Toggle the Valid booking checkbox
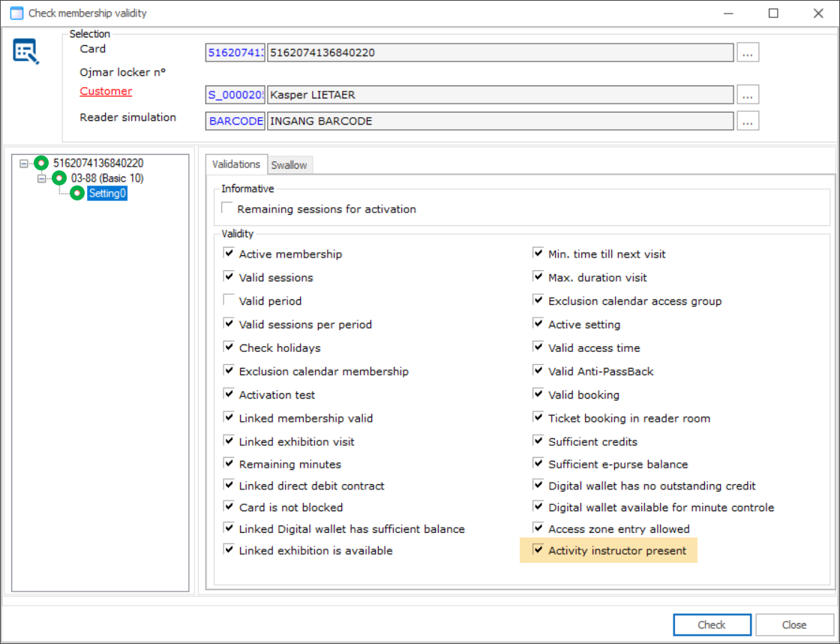The height and width of the screenshot is (644, 840). click(538, 394)
